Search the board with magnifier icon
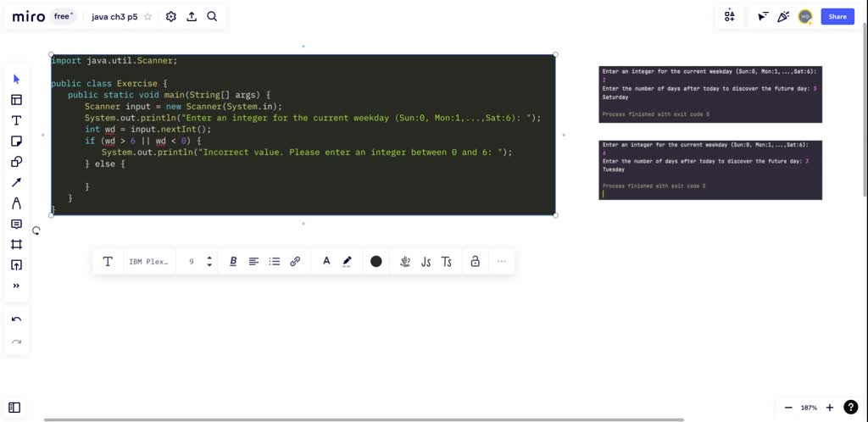Image resolution: width=868 pixels, height=422 pixels. point(212,17)
